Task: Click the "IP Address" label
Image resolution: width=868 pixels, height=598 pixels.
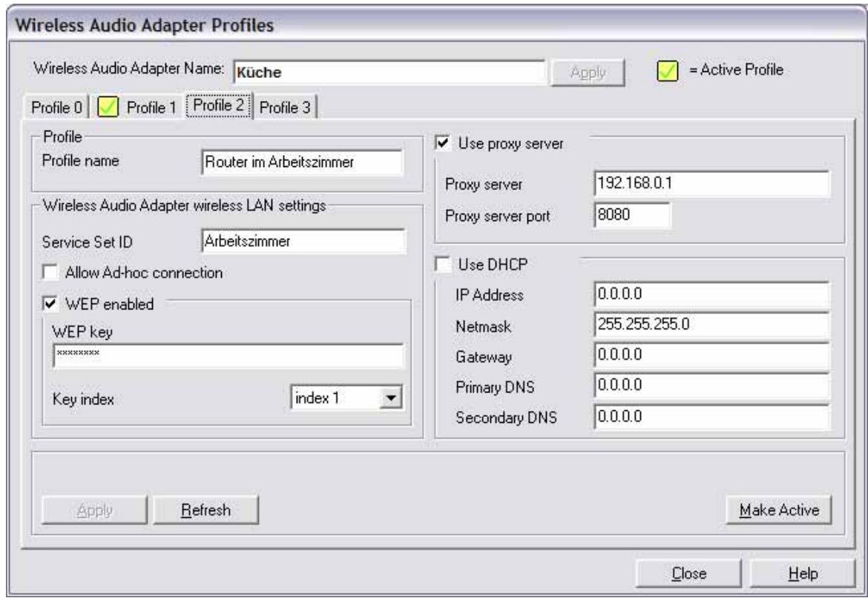Action: [x=490, y=295]
